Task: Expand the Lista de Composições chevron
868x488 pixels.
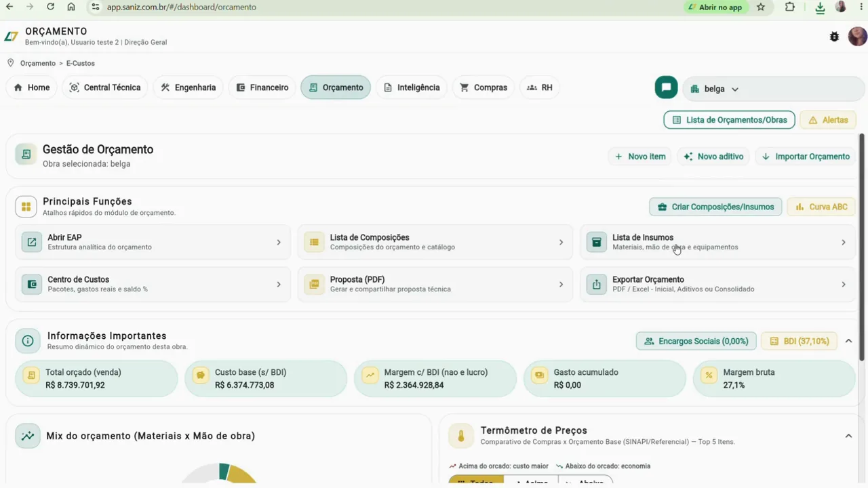Action: pos(561,242)
